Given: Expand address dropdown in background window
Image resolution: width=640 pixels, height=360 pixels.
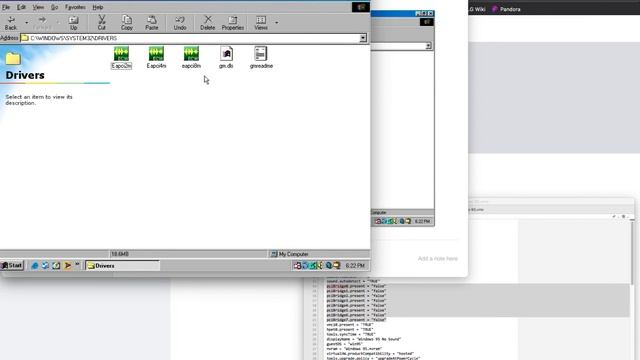Looking at the screenshot, I should pos(428,46).
